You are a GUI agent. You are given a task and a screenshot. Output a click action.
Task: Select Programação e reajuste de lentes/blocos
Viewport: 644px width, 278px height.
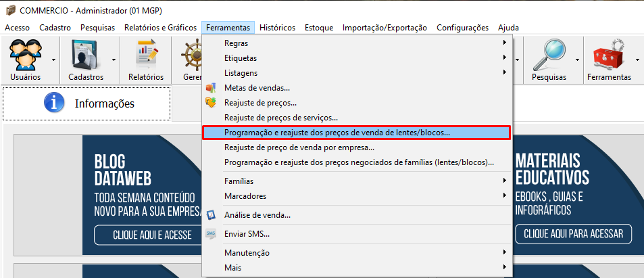coord(337,133)
